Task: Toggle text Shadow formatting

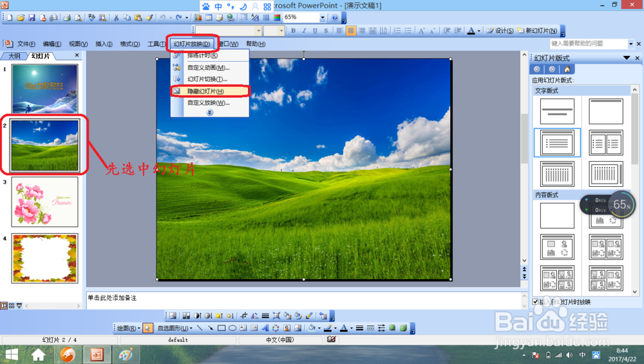Action: (326, 30)
